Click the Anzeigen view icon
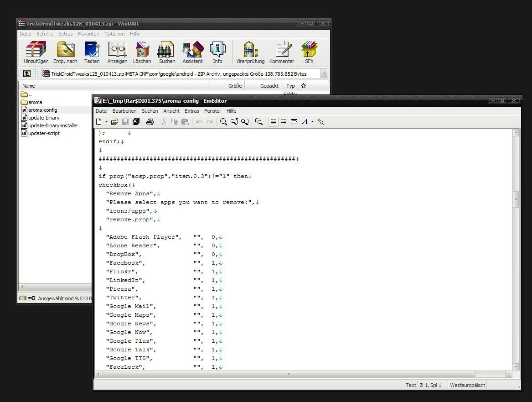The image size is (532, 402). coord(118,52)
